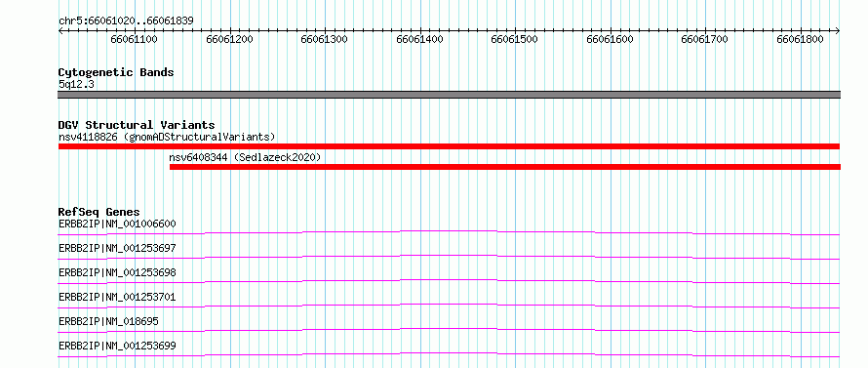Click the ruler position label 66061400

(419, 40)
